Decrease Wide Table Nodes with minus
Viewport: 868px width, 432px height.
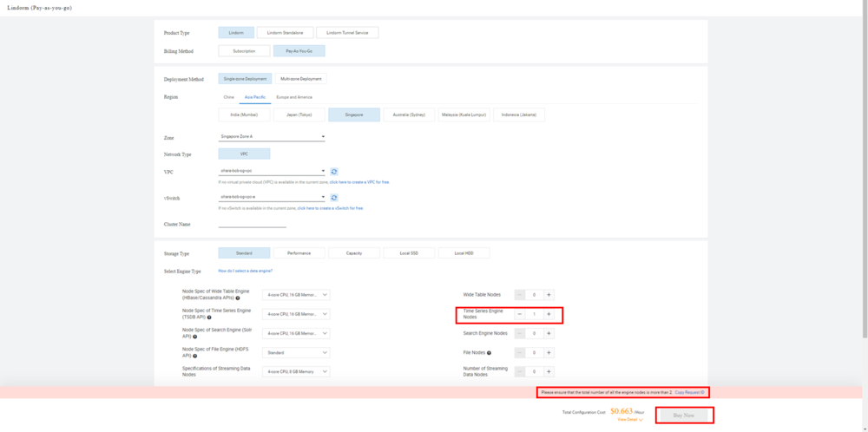coord(520,295)
